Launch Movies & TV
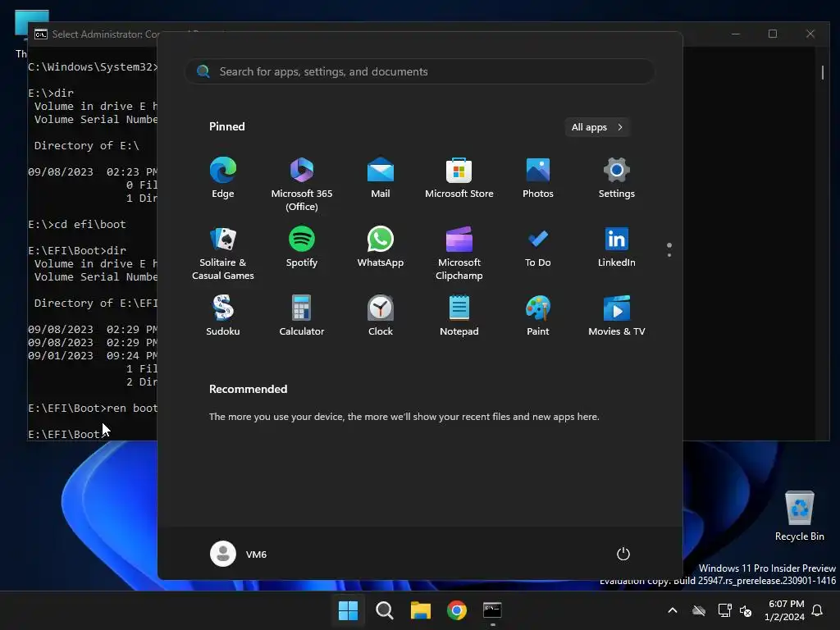This screenshot has width=840, height=630. click(617, 316)
